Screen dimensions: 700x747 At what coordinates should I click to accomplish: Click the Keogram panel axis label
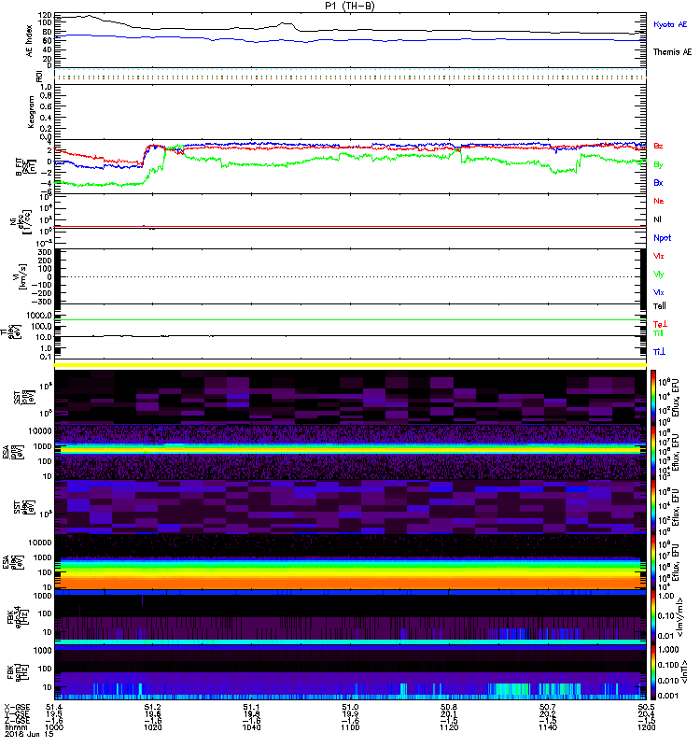click(28, 111)
